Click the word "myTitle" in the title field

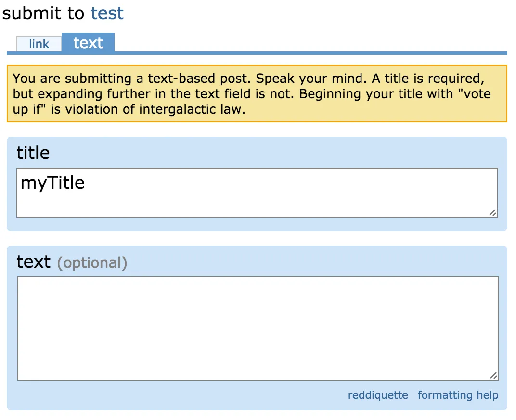tap(52, 183)
